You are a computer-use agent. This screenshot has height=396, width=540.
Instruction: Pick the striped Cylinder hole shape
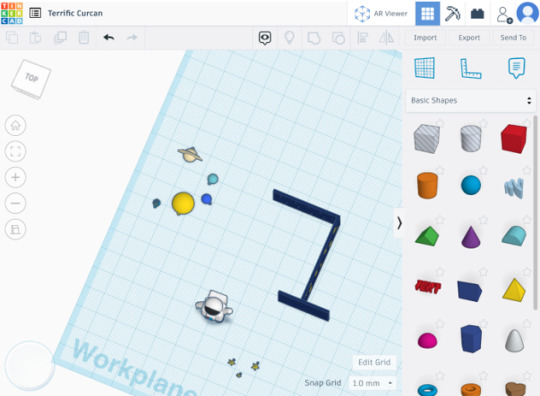[470, 138]
